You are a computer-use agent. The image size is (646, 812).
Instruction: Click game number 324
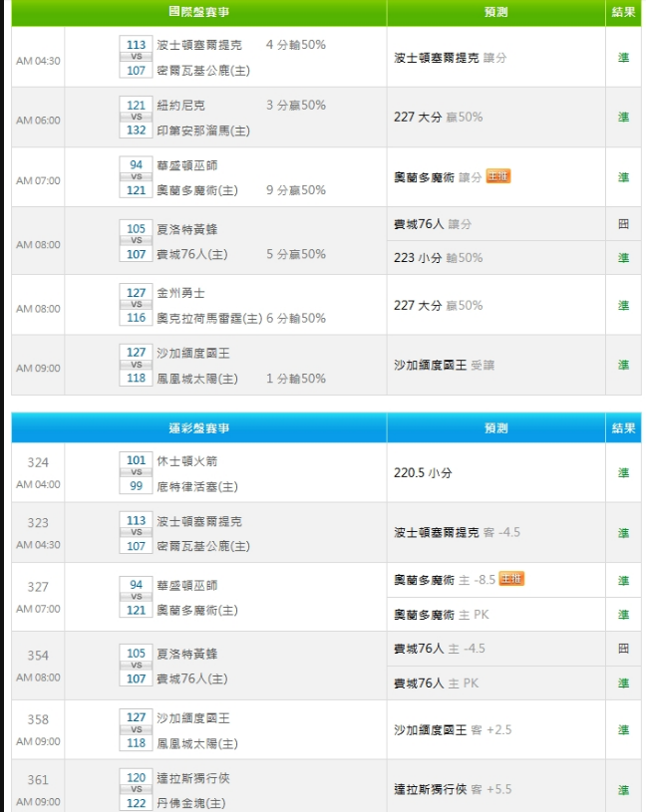(38, 462)
